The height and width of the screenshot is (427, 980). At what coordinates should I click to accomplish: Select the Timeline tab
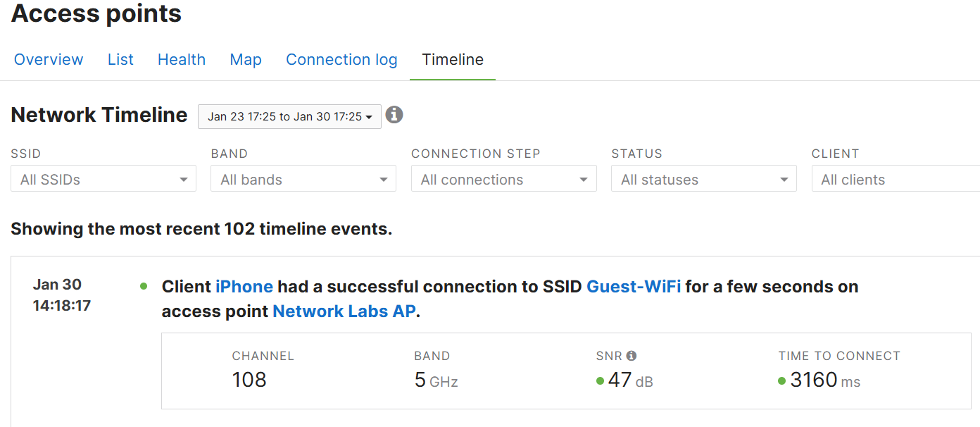pos(453,60)
